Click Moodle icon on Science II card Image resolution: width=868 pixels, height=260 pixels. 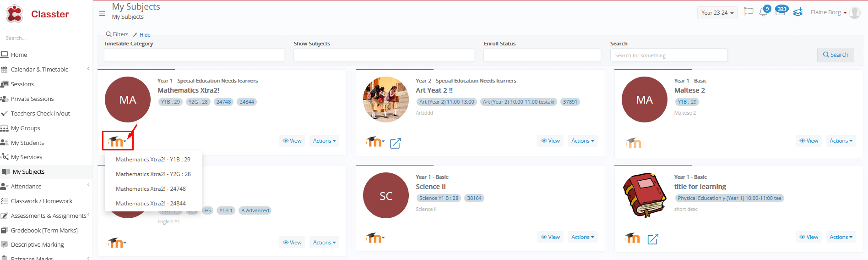375,238
